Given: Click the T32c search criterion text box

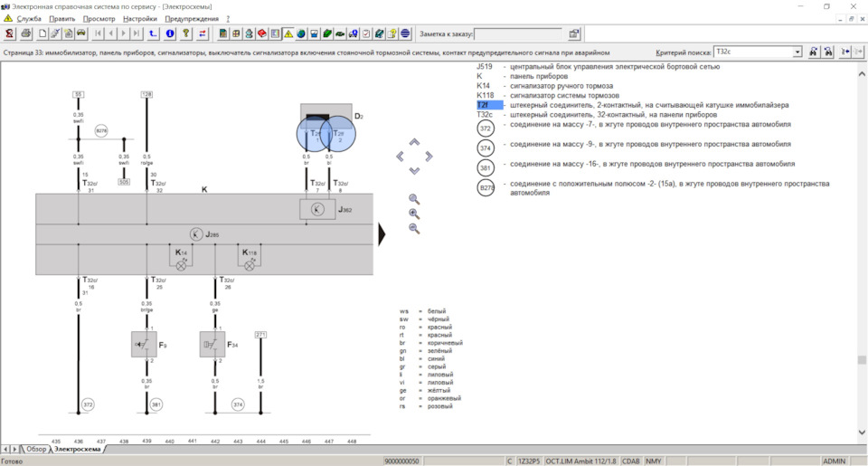Looking at the screenshot, I should click(x=753, y=52).
